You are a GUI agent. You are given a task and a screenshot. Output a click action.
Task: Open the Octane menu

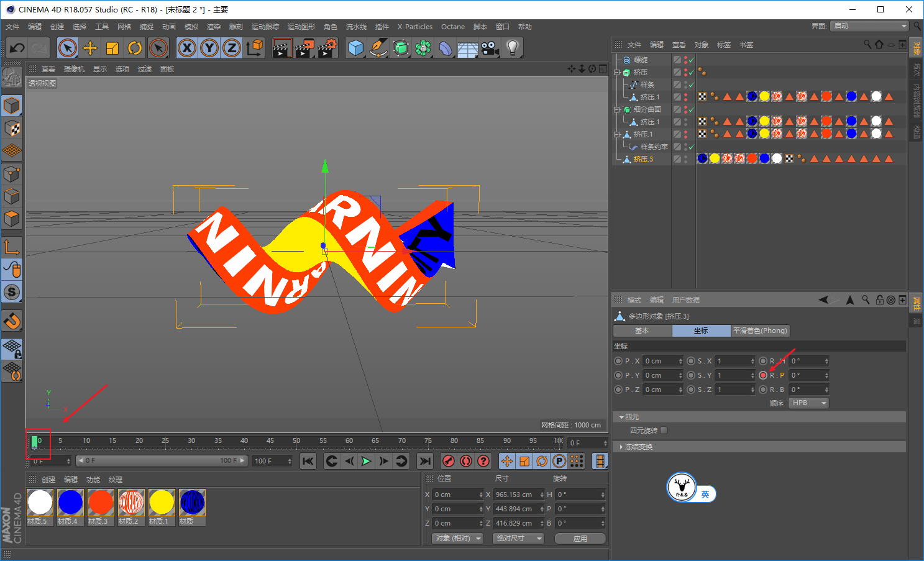pyautogui.click(x=453, y=27)
